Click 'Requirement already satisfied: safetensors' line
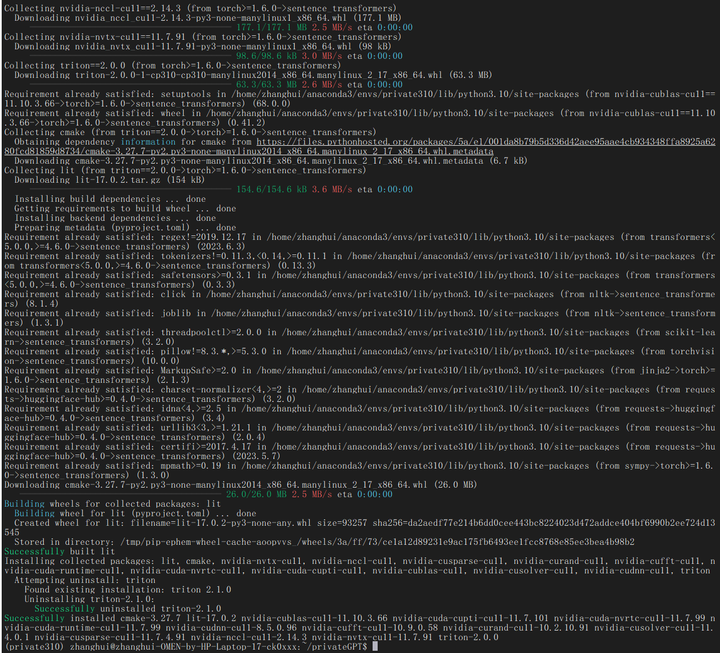The width and height of the screenshot is (720, 653). [x=360, y=280]
